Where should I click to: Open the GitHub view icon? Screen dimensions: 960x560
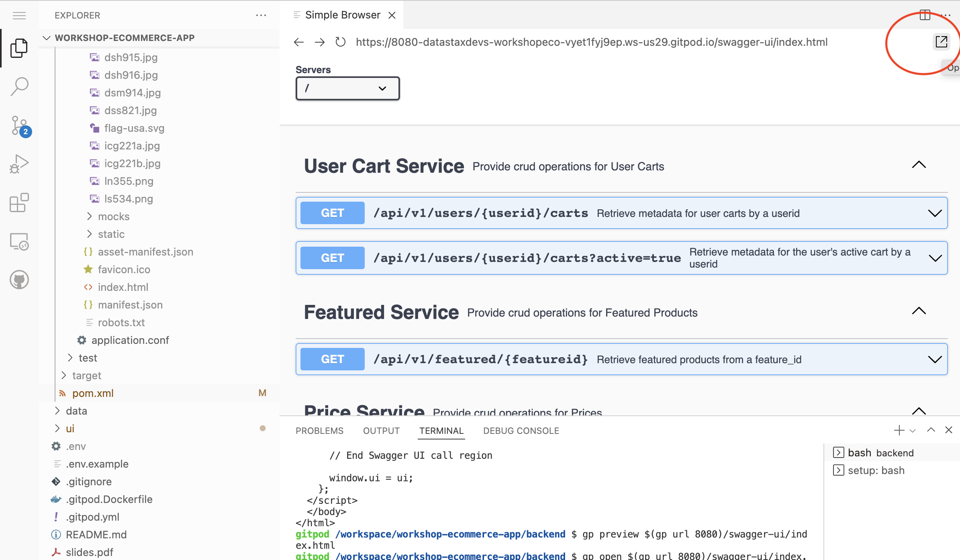(19, 280)
